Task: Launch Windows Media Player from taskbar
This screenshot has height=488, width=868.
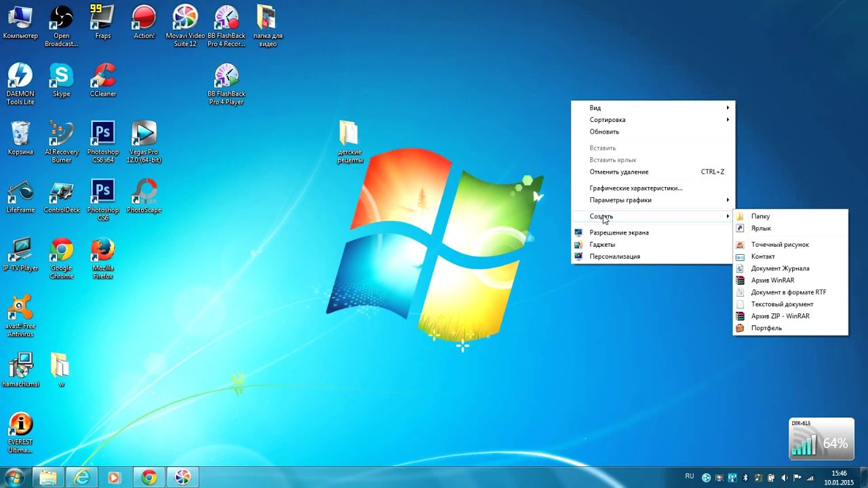Action: [115, 478]
